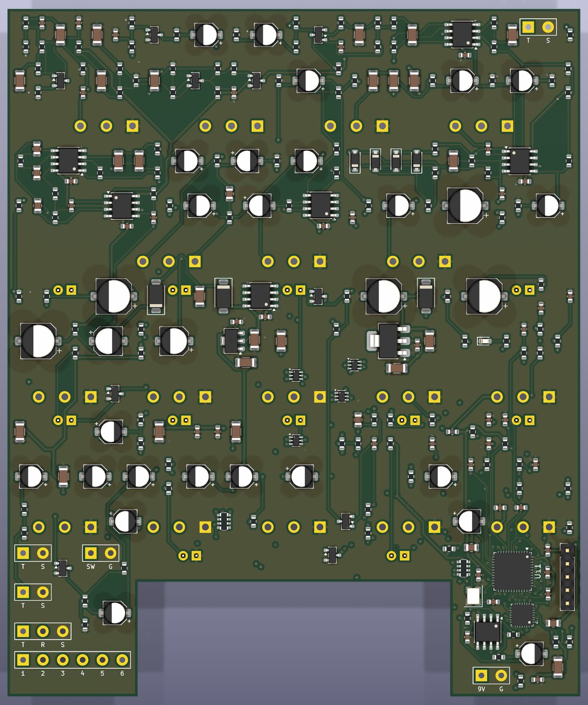Select T pad in header directly above T-R-S
Viewport: 588px width, 705px height.
(x=23, y=592)
